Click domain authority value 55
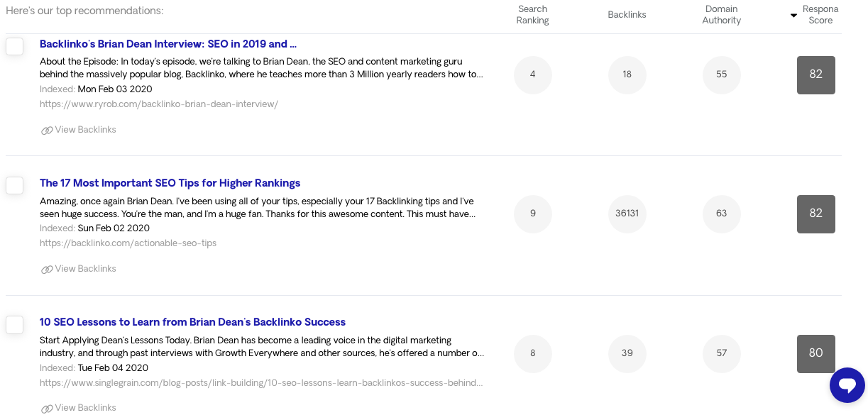 coord(722,74)
